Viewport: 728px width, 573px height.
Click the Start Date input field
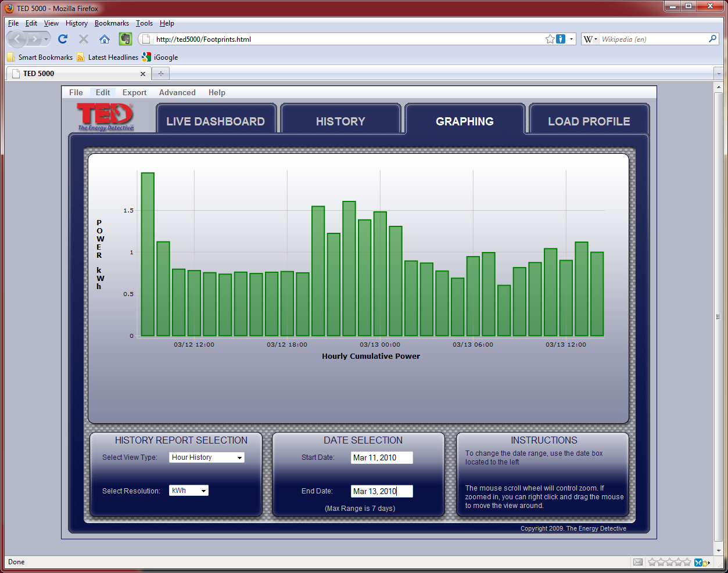pos(382,457)
